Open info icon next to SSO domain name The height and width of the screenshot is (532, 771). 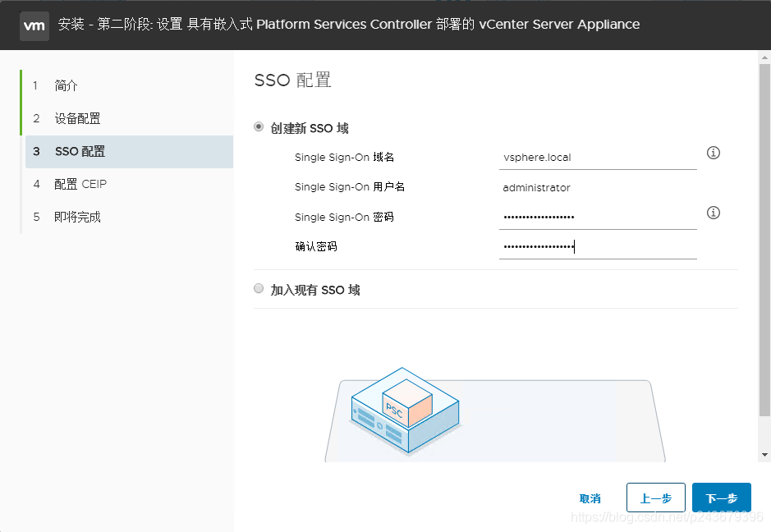coord(713,153)
